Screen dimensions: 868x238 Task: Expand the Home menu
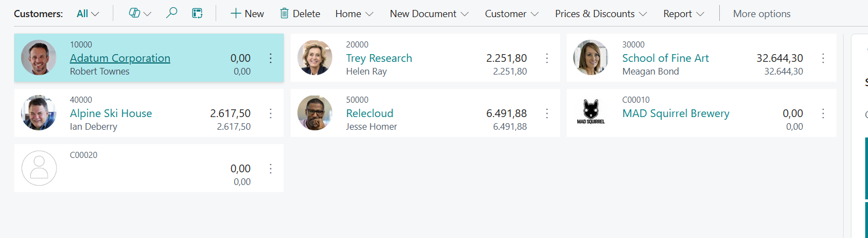click(354, 13)
